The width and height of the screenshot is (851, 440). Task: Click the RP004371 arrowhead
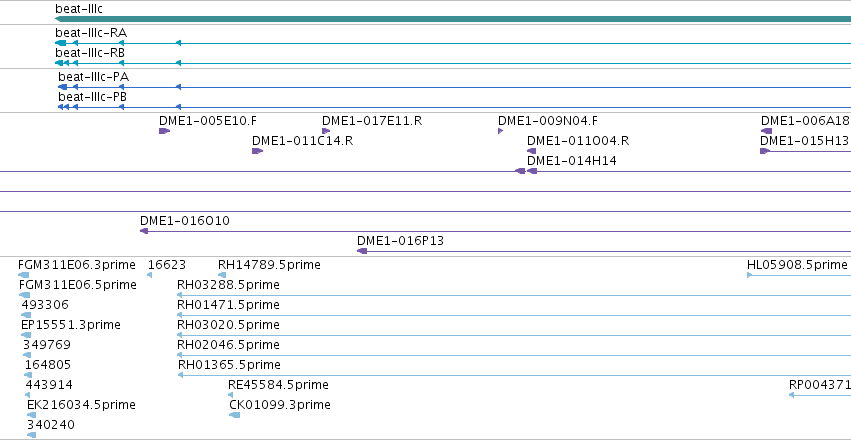tap(791, 396)
